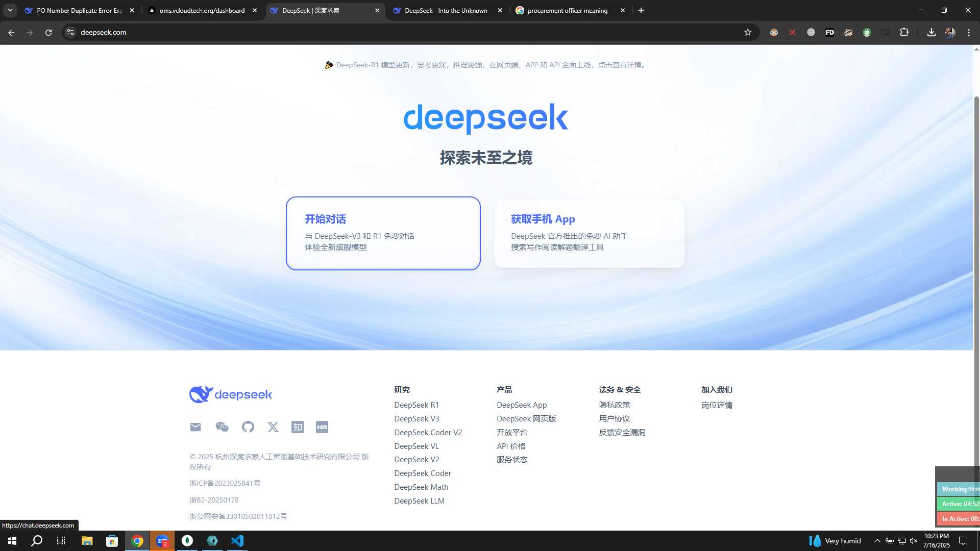Open the email icon in footer

point(195,427)
